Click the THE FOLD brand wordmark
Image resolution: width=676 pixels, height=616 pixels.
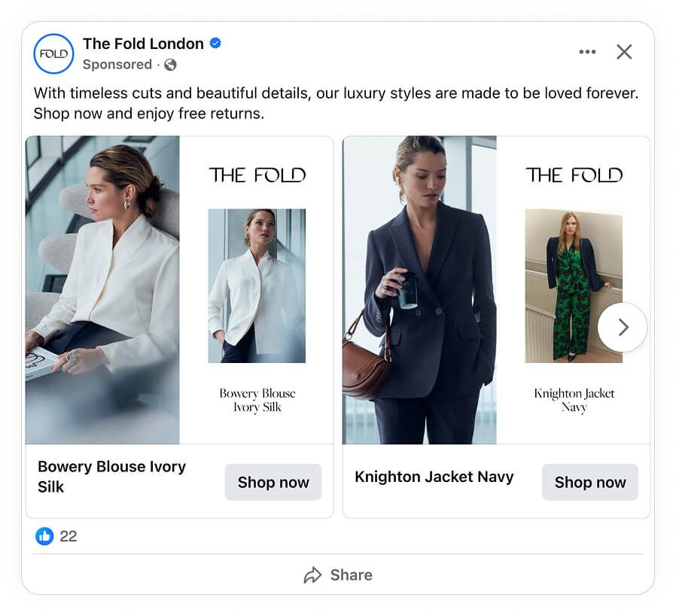[x=257, y=175]
